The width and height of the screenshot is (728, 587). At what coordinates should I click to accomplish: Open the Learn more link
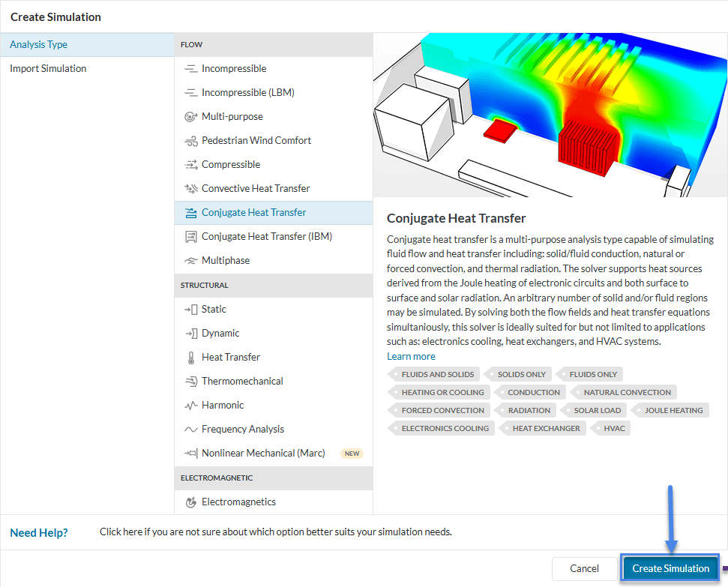tap(411, 356)
